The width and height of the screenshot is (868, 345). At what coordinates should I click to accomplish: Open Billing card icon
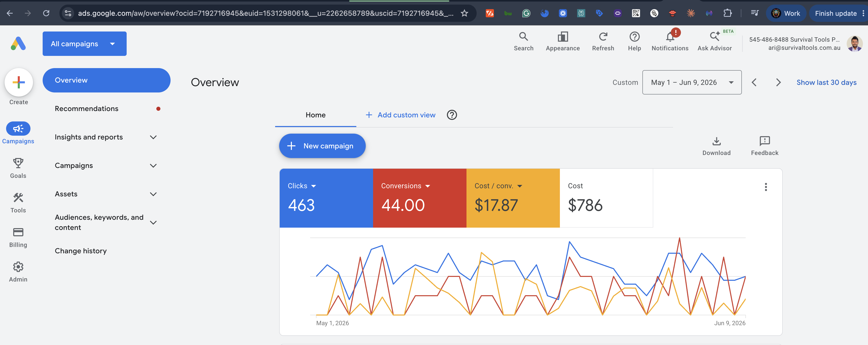[x=18, y=232]
